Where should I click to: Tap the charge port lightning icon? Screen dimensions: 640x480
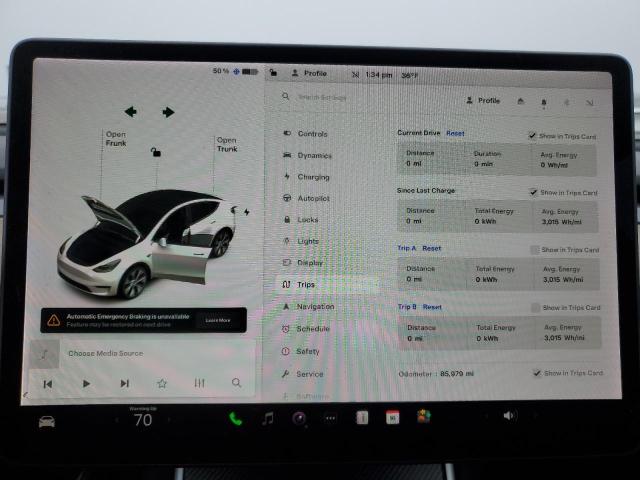[247, 212]
